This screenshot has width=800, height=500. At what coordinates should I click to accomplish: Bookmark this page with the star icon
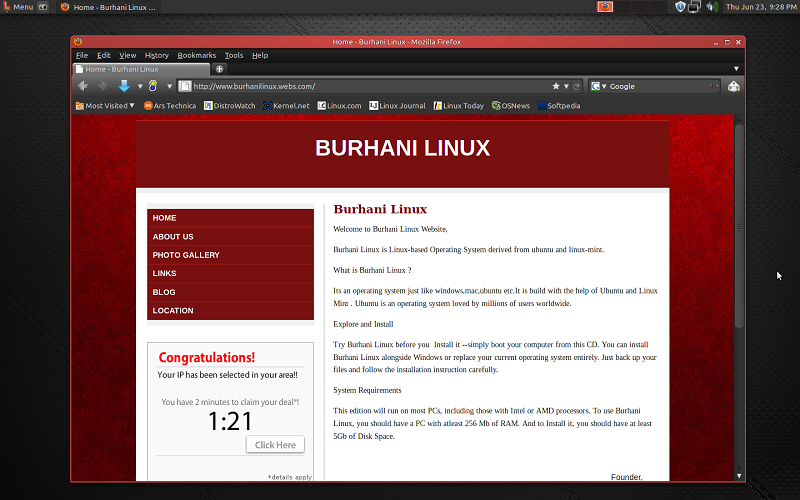pos(556,86)
